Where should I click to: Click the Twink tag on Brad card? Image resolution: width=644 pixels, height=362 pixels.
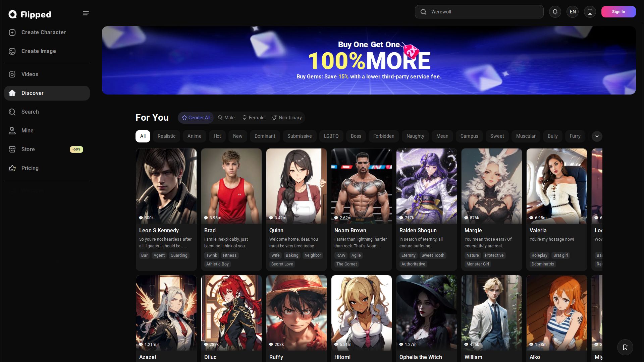[212, 255]
